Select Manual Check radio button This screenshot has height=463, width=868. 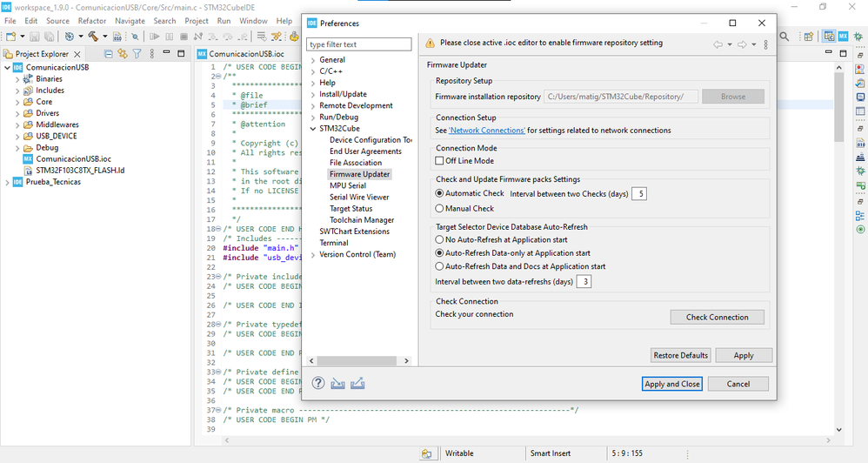[x=439, y=208]
